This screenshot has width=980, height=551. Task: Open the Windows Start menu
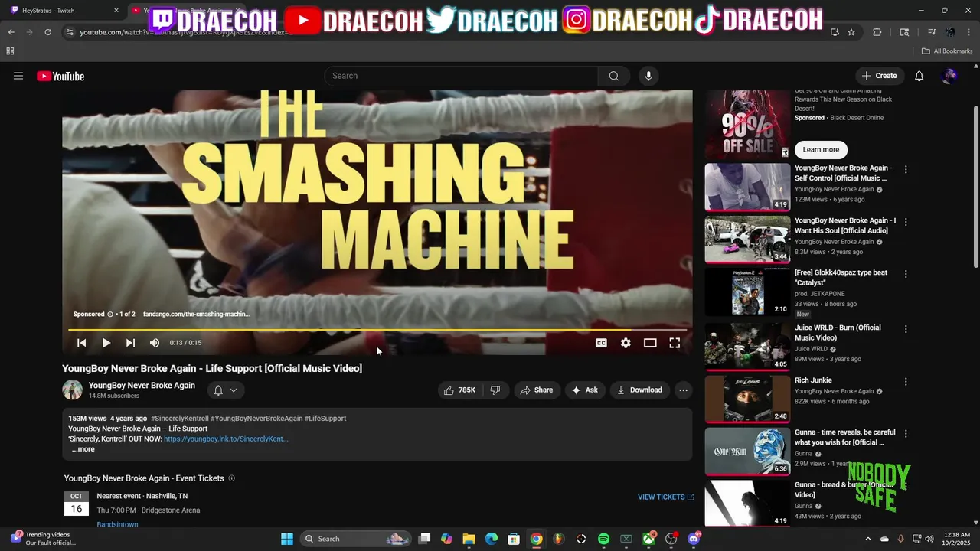click(287, 539)
